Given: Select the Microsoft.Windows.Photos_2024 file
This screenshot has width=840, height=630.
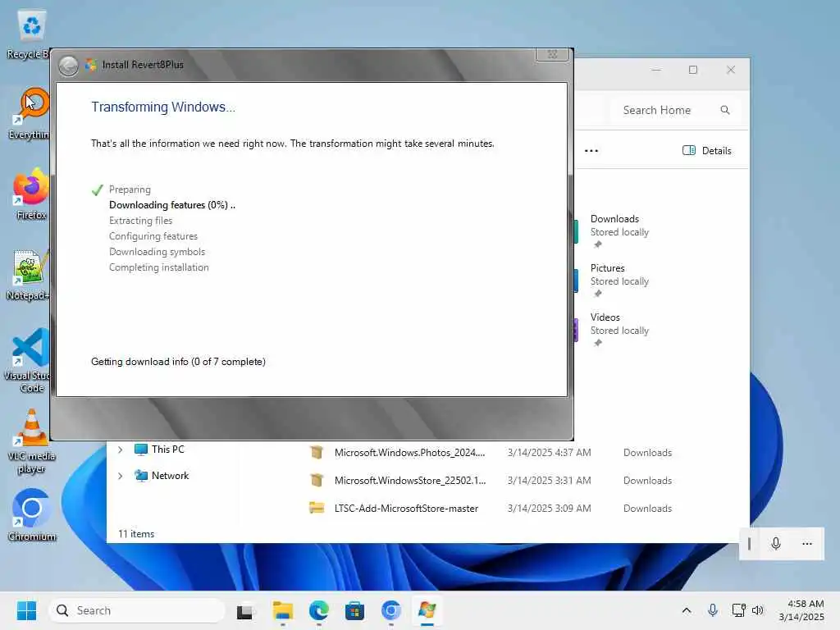Looking at the screenshot, I should click(x=409, y=453).
